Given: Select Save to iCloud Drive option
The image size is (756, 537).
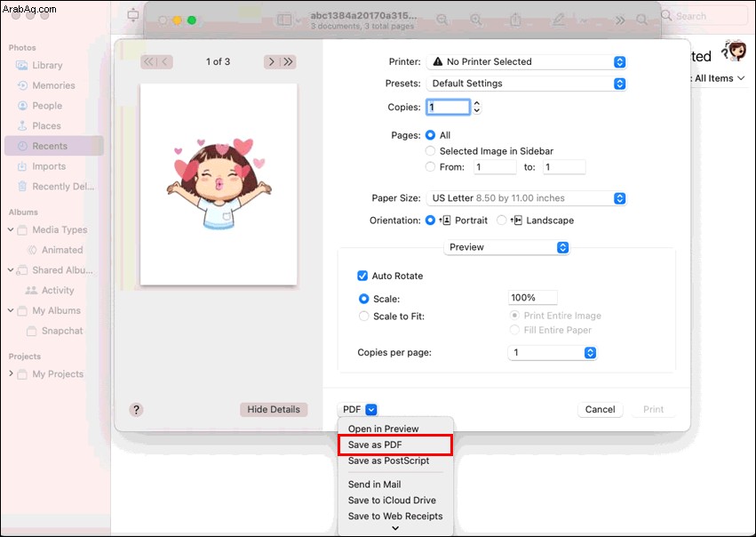Looking at the screenshot, I should [392, 501].
